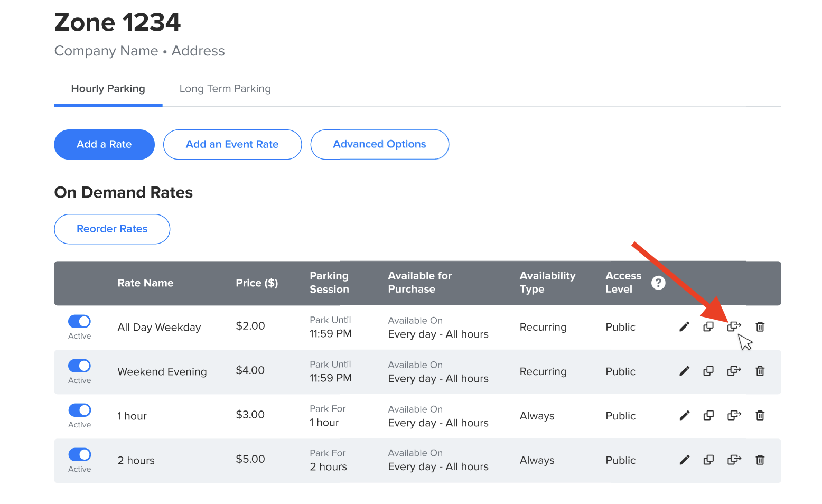The height and width of the screenshot is (504, 822).
Task: Deactivate the 1 hour rate switch
Action: point(79,410)
